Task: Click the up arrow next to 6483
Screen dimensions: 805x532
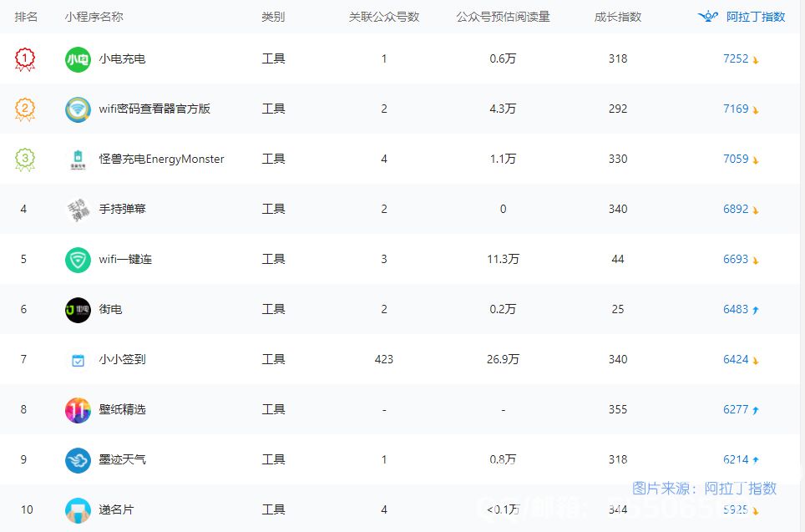Action: pyautogui.click(x=755, y=310)
